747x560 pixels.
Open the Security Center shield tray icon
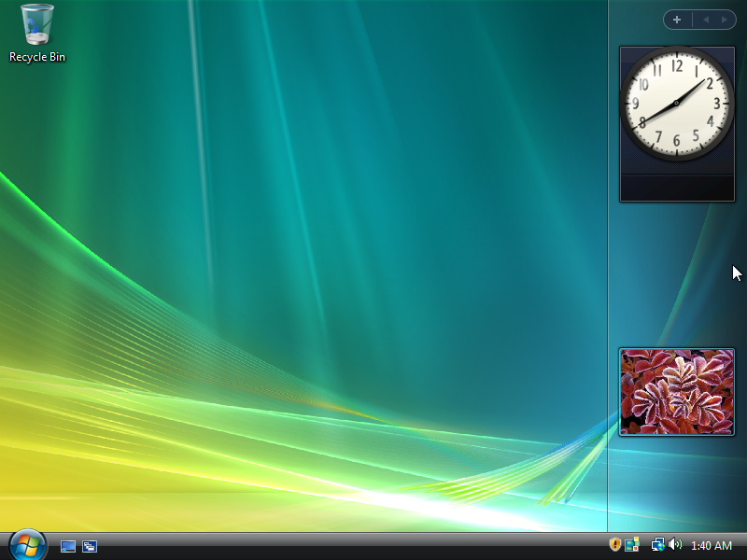tap(615, 545)
